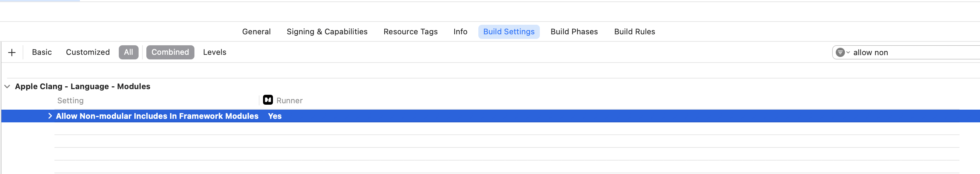Click the Runner target app icon
Viewport: 980px width, 174px height.
268,100
